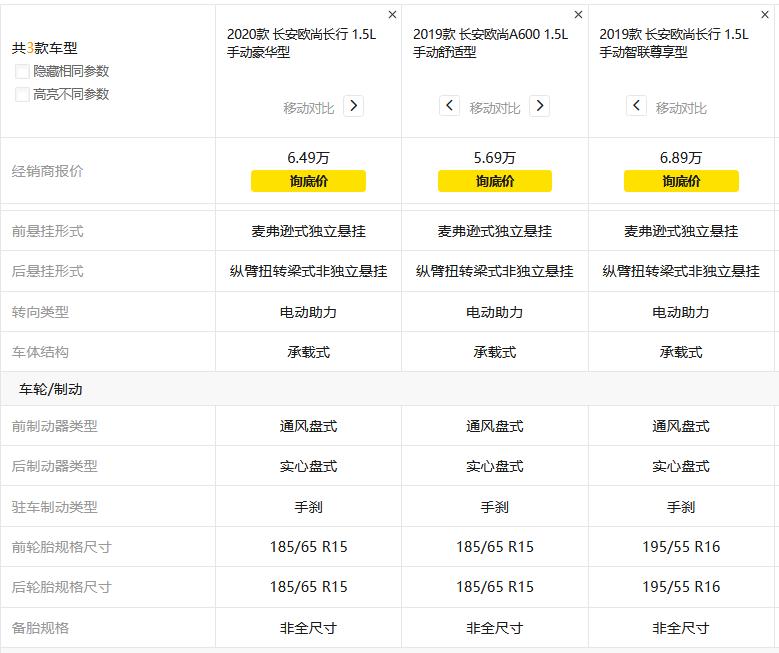
Task: Click the 经销商报价 row label
Action: point(47,171)
